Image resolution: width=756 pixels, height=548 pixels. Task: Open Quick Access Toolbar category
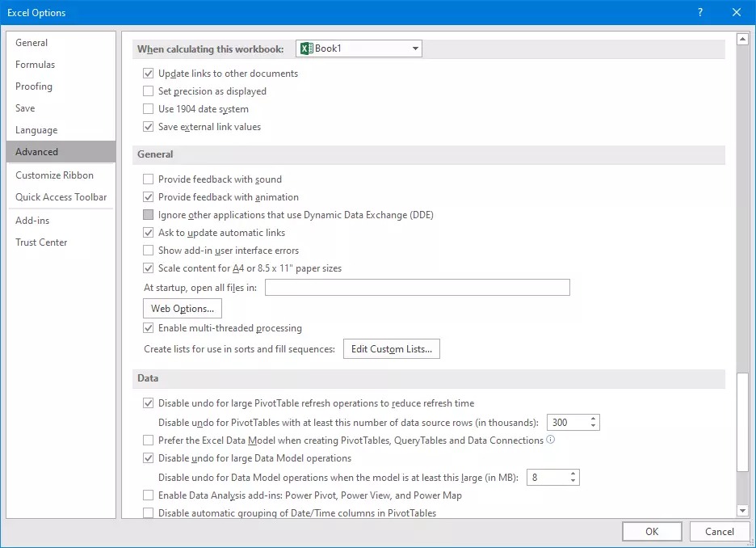coord(61,197)
